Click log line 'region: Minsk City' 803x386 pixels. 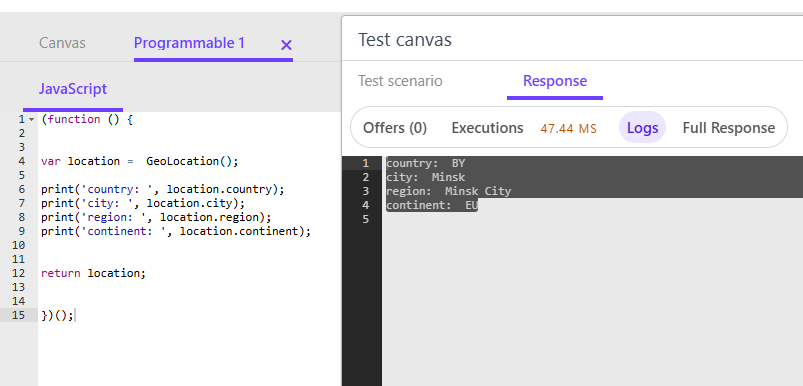coord(449,191)
